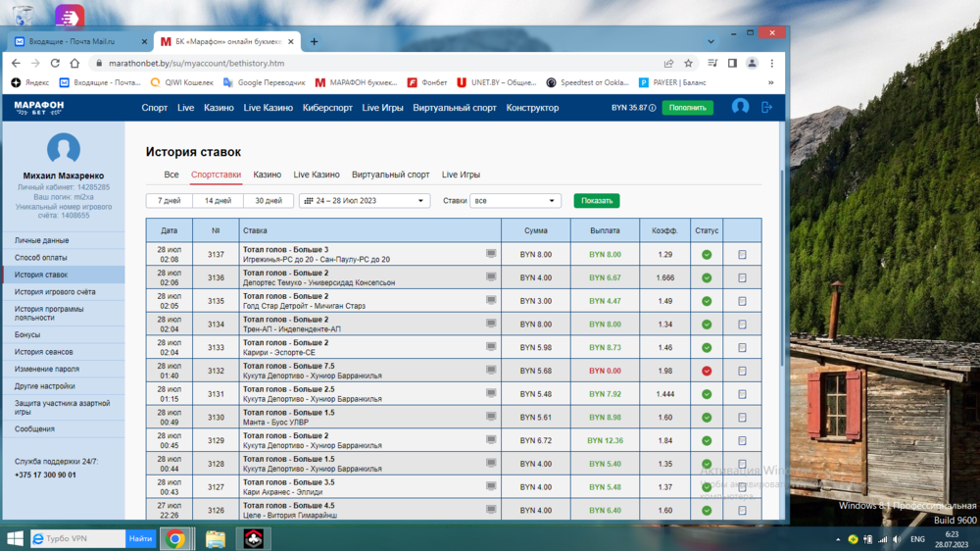Open user profile icon in site header
980x551 pixels.
[741, 107]
